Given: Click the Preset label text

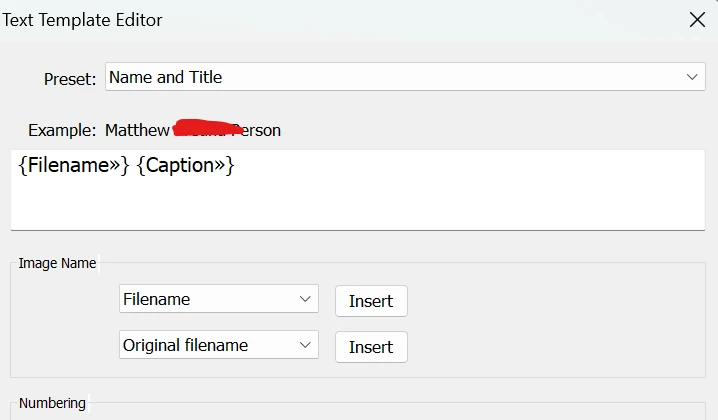Looking at the screenshot, I should (70, 79).
